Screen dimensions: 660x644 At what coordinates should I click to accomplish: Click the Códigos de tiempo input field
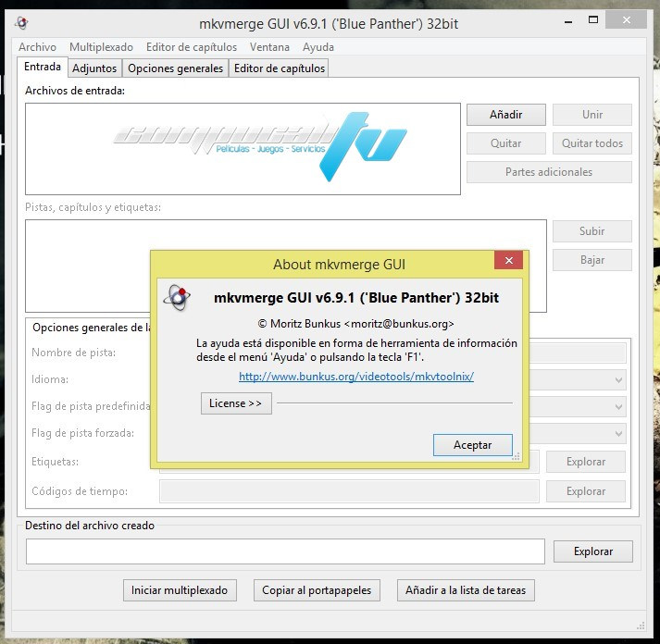pyautogui.click(x=349, y=491)
